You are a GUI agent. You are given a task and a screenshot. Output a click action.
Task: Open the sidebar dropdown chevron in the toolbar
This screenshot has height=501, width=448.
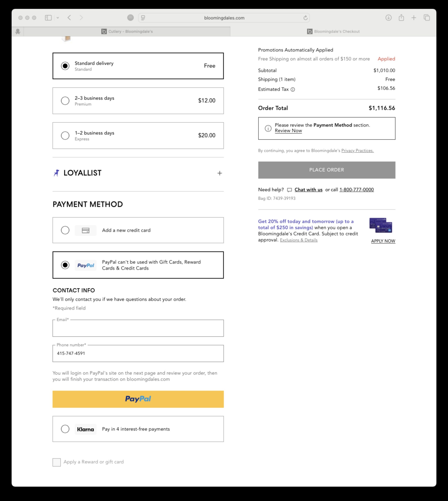pyautogui.click(x=58, y=18)
